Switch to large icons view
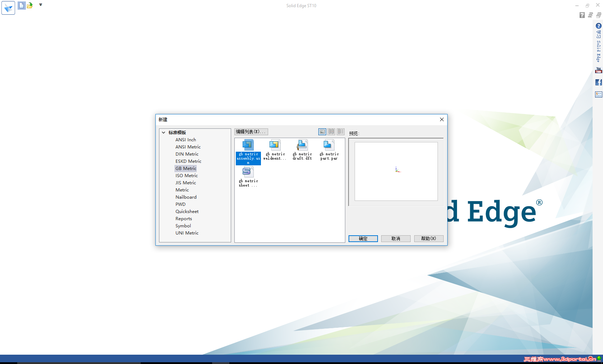The width and height of the screenshot is (603, 364). pos(322,132)
